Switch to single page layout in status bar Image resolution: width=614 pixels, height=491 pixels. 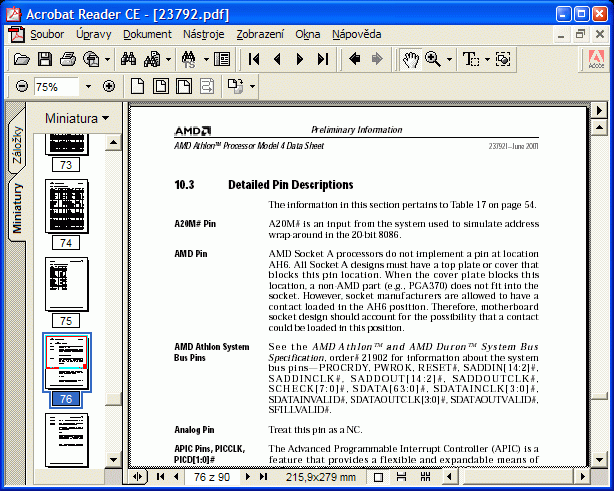(x=378, y=478)
